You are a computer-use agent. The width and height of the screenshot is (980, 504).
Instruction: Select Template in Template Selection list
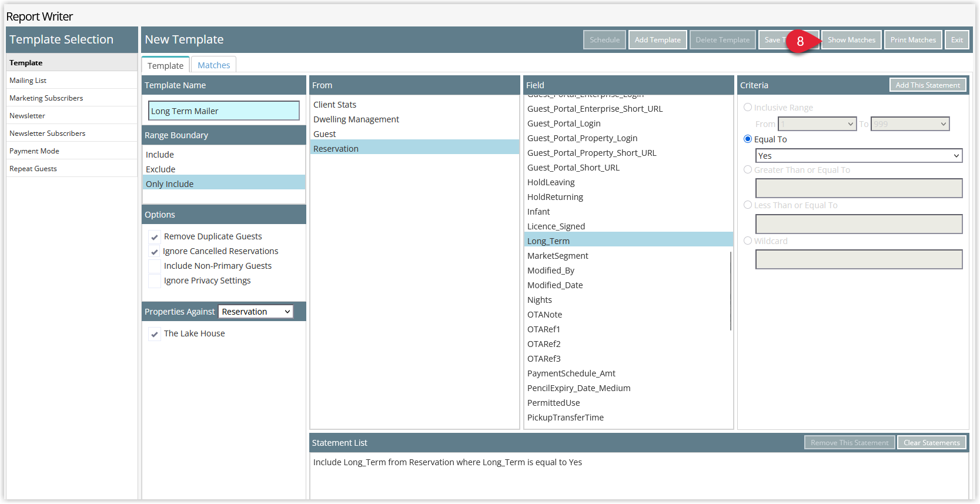coord(72,63)
